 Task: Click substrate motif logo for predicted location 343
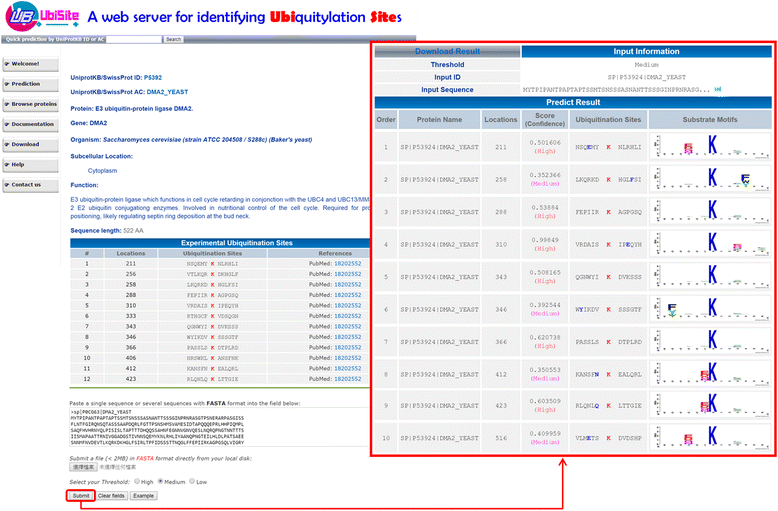710,276
